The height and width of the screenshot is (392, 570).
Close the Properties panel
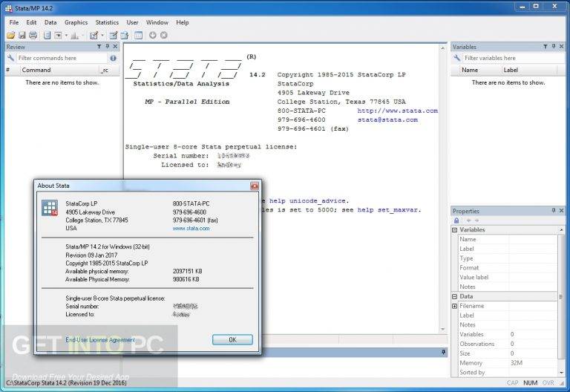point(562,211)
